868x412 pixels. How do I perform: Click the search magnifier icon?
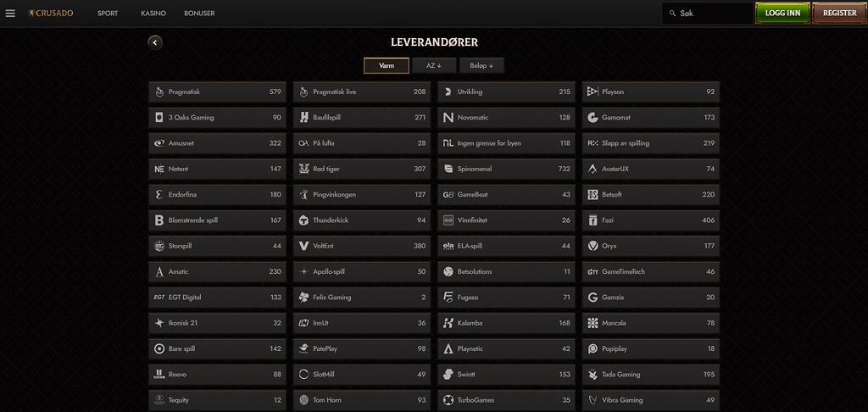672,14
